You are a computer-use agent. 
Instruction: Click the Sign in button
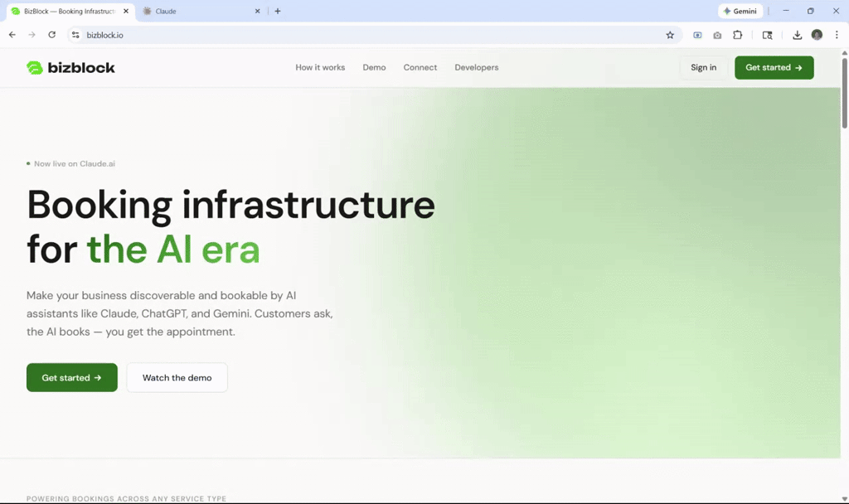[703, 68]
